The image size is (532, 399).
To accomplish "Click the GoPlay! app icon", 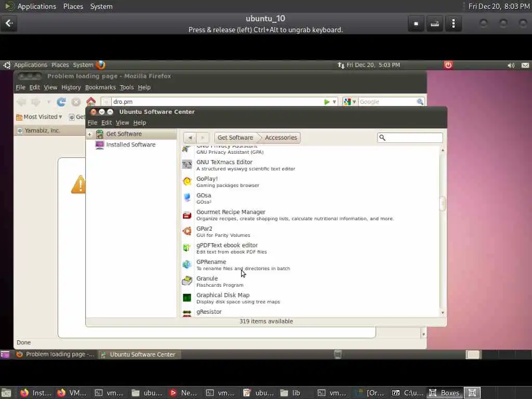I will pyautogui.click(x=187, y=181).
